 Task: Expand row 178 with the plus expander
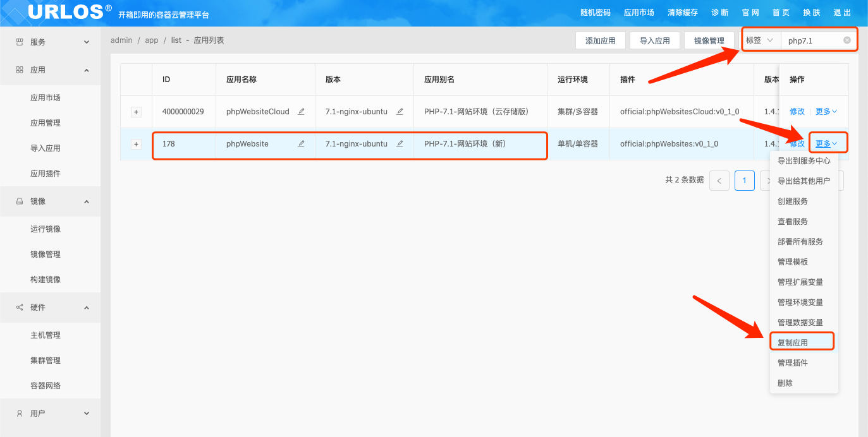click(136, 144)
